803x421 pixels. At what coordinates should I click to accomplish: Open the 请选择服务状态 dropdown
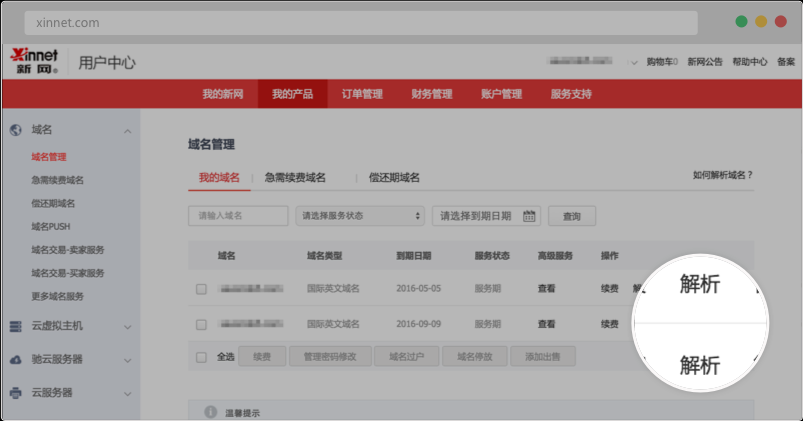tap(360, 216)
